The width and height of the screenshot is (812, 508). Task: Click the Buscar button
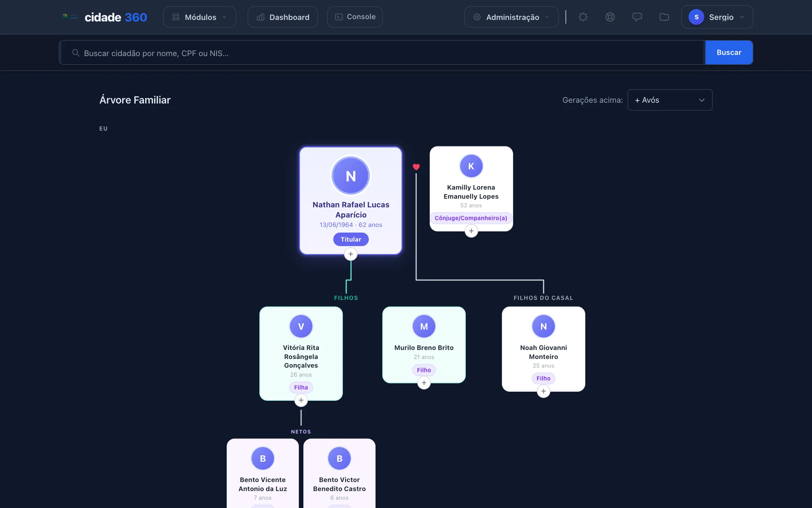pyautogui.click(x=729, y=52)
